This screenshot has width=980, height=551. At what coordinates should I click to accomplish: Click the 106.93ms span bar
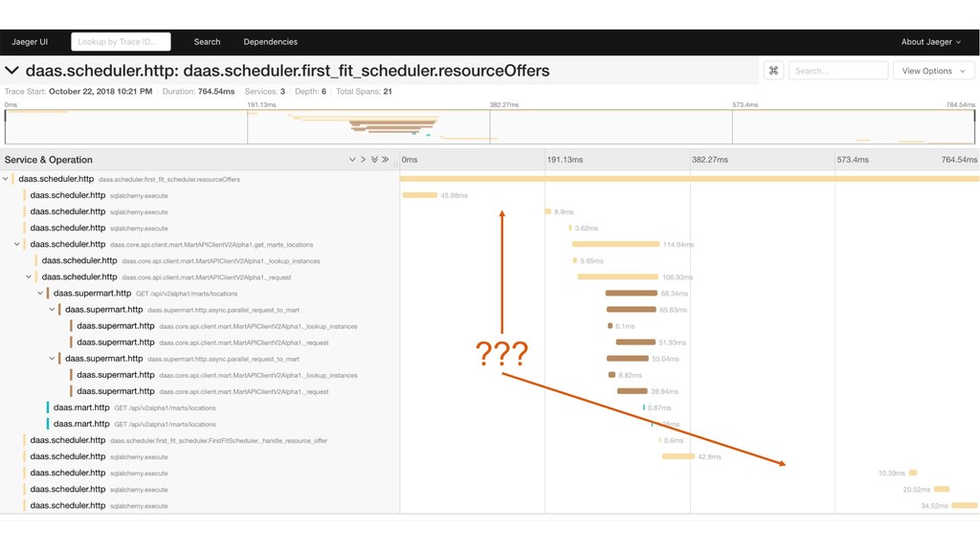click(x=617, y=276)
